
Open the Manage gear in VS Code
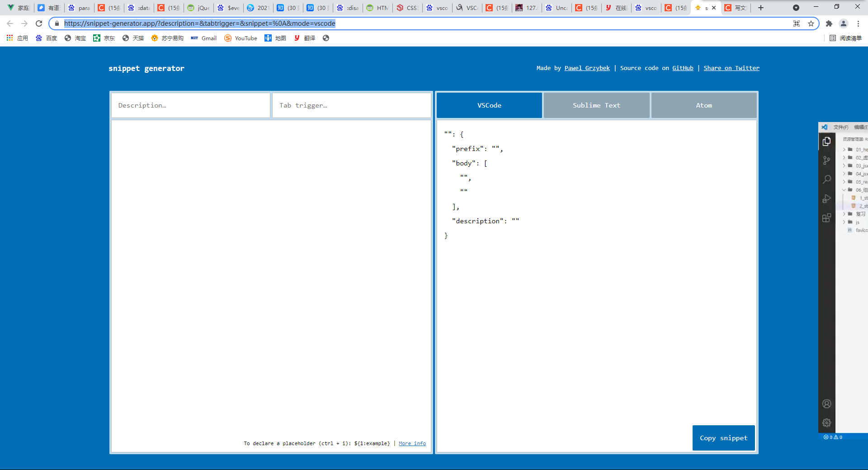click(827, 423)
